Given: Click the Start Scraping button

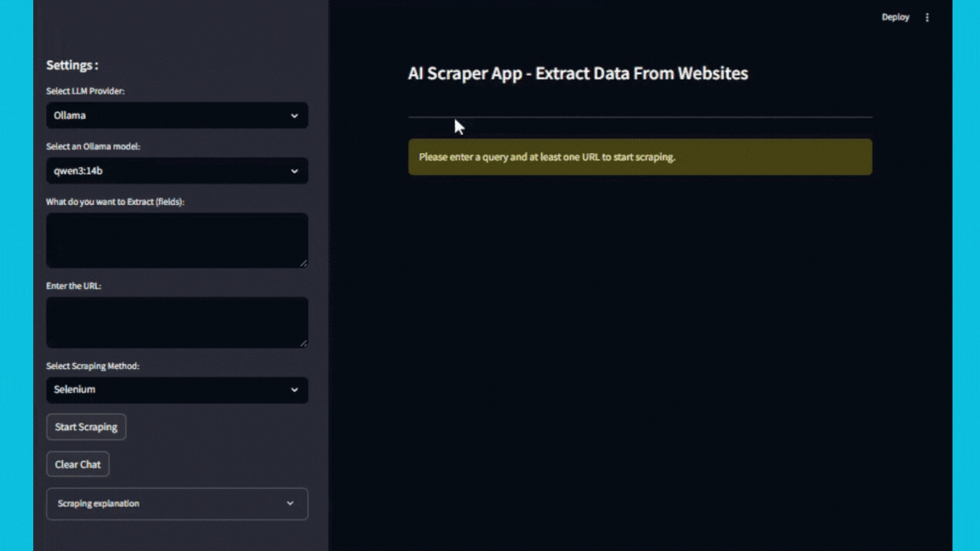Looking at the screenshot, I should pos(86,427).
